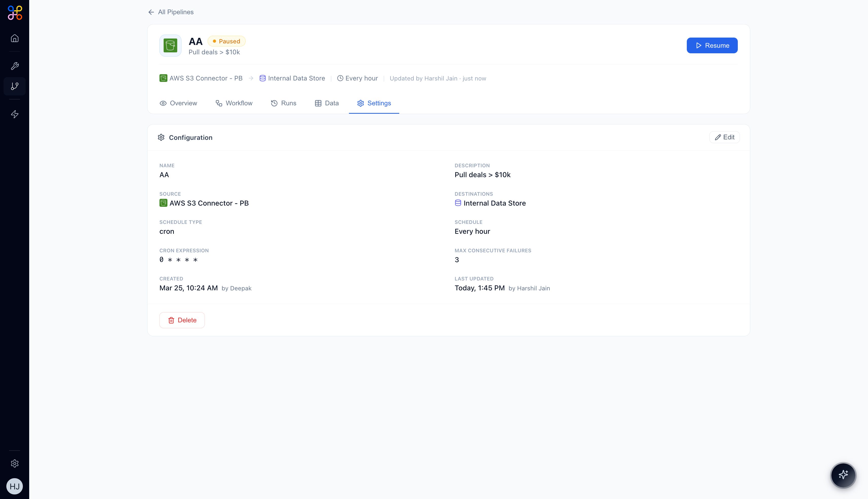Switch to the Workflow tab

point(234,103)
